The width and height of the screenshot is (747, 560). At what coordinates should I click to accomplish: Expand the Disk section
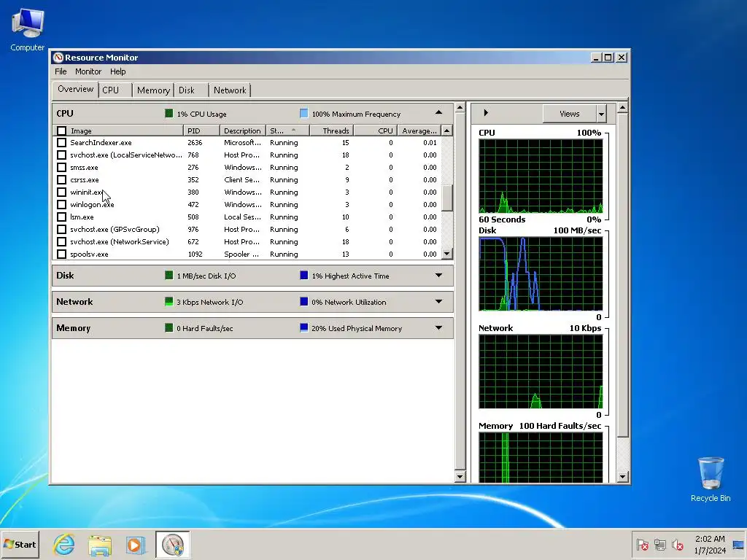438,275
